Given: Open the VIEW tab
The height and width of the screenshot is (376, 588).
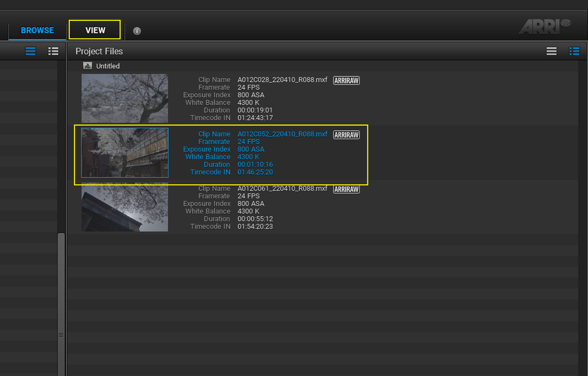Looking at the screenshot, I should click(95, 30).
